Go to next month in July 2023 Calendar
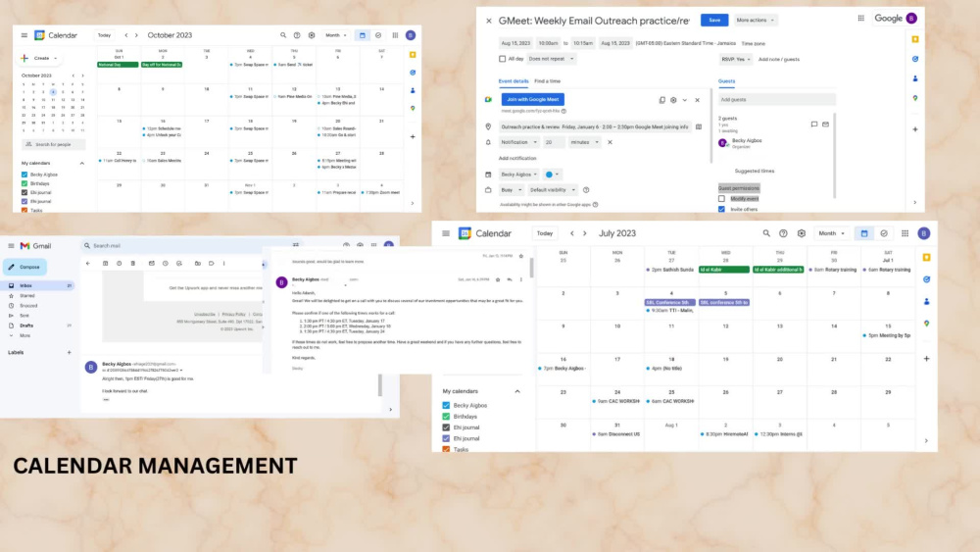980x552 pixels. (x=585, y=233)
